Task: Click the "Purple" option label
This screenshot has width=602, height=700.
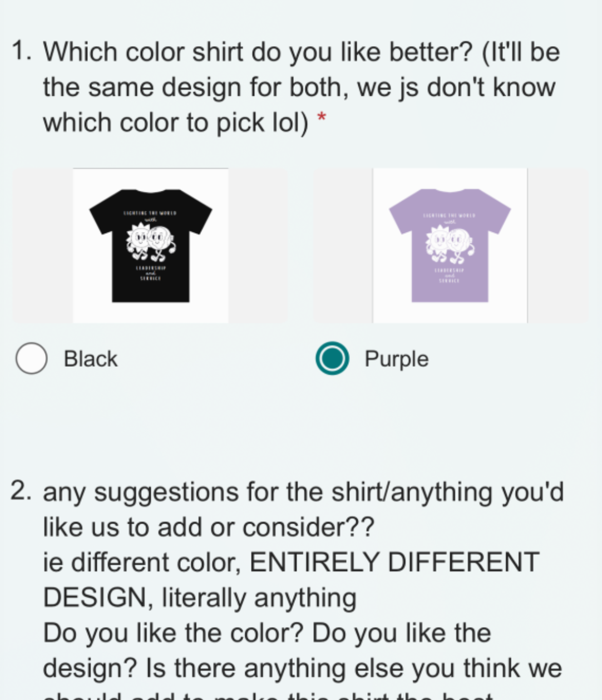Action: [x=396, y=359]
